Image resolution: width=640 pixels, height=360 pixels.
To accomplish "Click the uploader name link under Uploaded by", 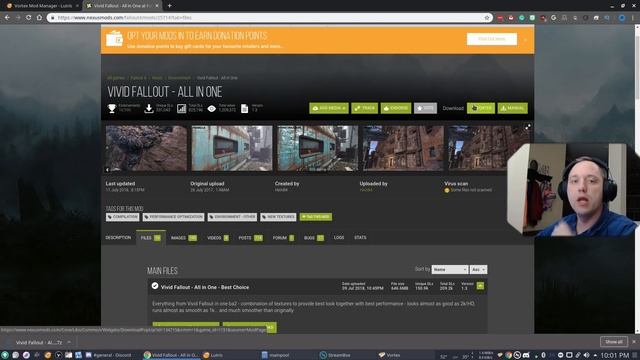I will [x=366, y=190].
